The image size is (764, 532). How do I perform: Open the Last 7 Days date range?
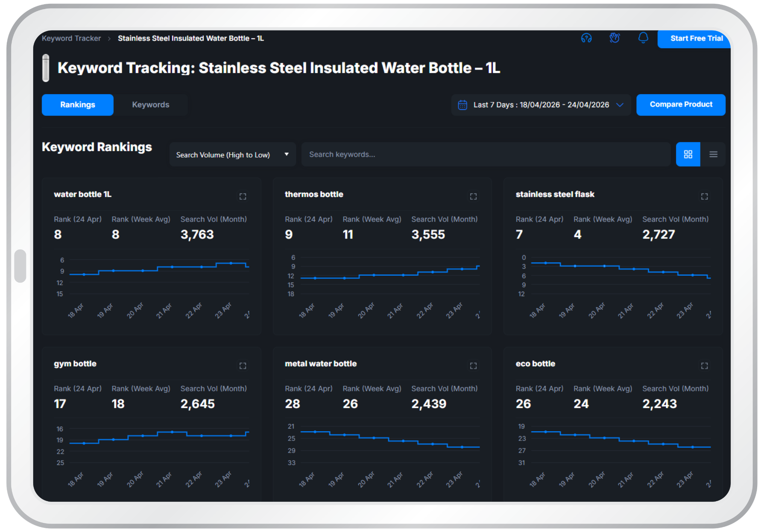[x=541, y=105]
